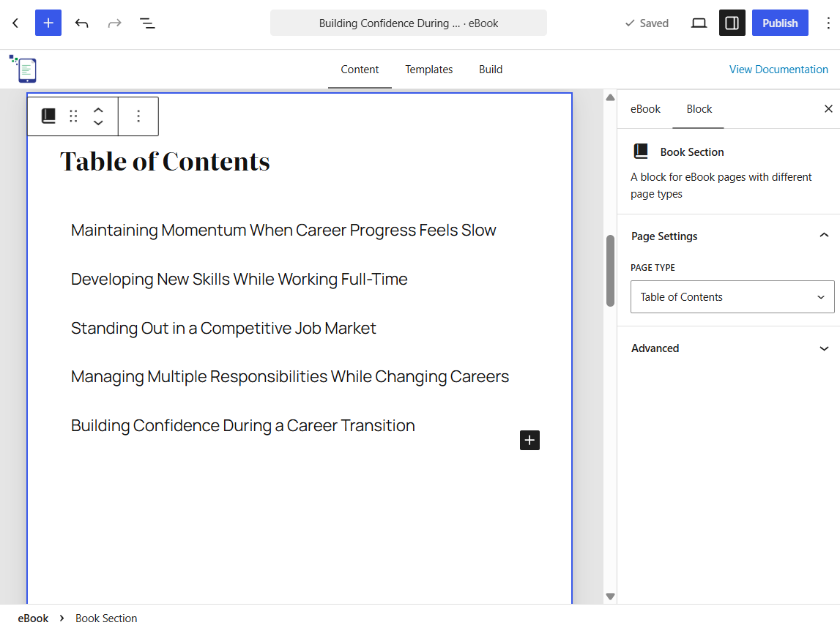Click the Book Section icon in the sidebar
Screen dimensions: 840x628
(x=641, y=152)
